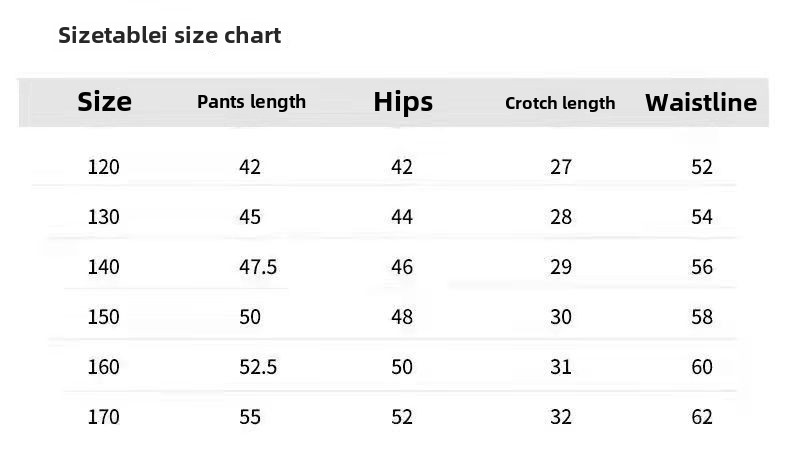
Task: Select size 150 row label
Action: (104, 316)
